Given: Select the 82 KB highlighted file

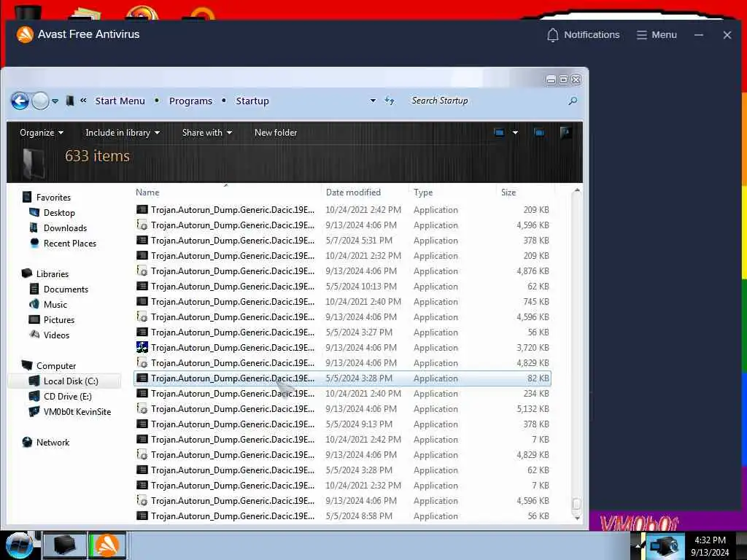Looking at the screenshot, I should 343,378.
